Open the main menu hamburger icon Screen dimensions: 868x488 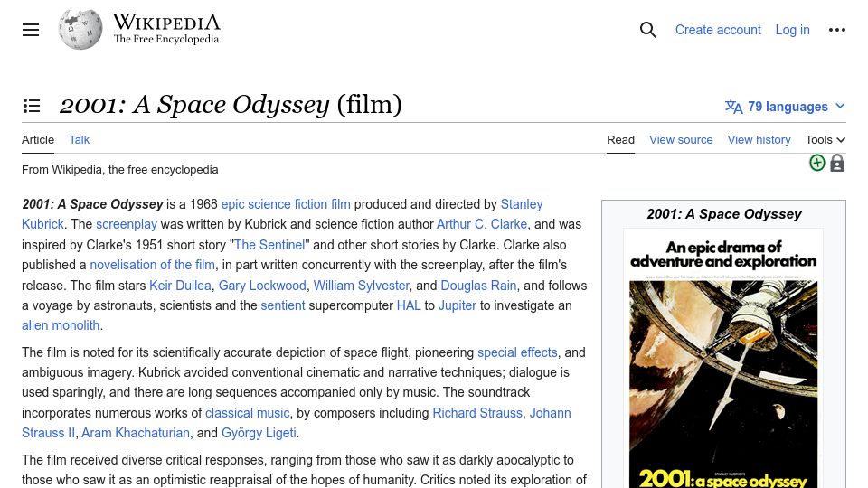click(31, 30)
